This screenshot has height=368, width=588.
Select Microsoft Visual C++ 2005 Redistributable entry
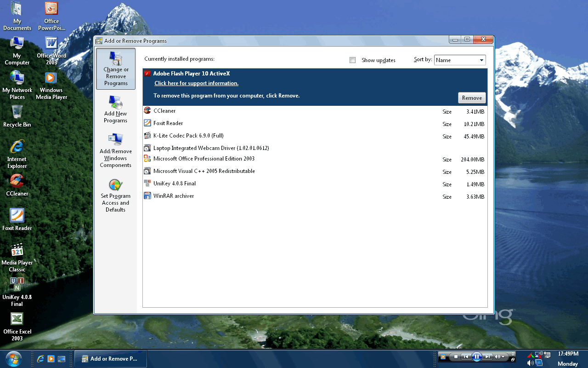pos(315,171)
